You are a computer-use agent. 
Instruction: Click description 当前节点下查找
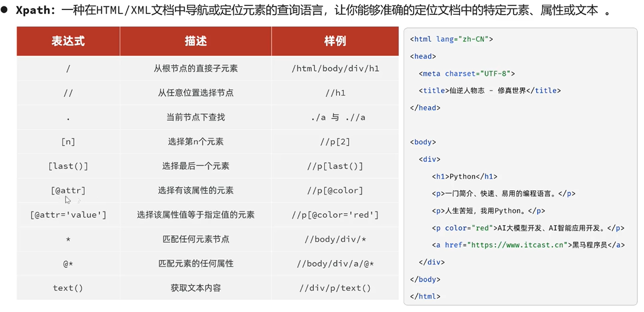(195, 117)
